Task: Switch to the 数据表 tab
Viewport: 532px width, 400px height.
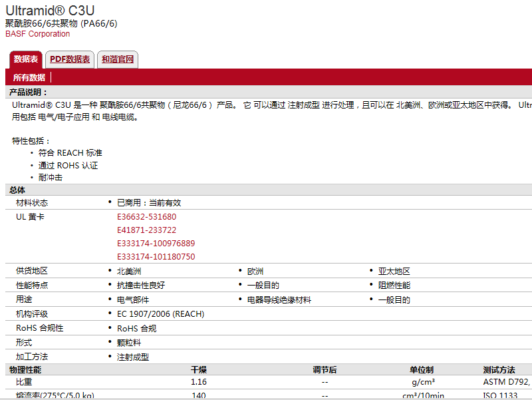Action: [x=26, y=59]
